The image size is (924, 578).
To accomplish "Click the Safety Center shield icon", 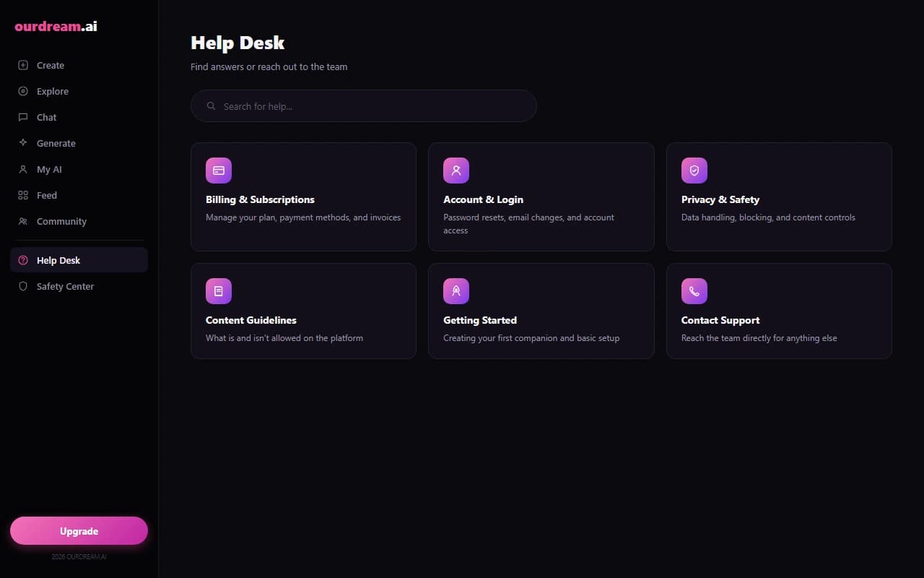I will click(23, 286).
